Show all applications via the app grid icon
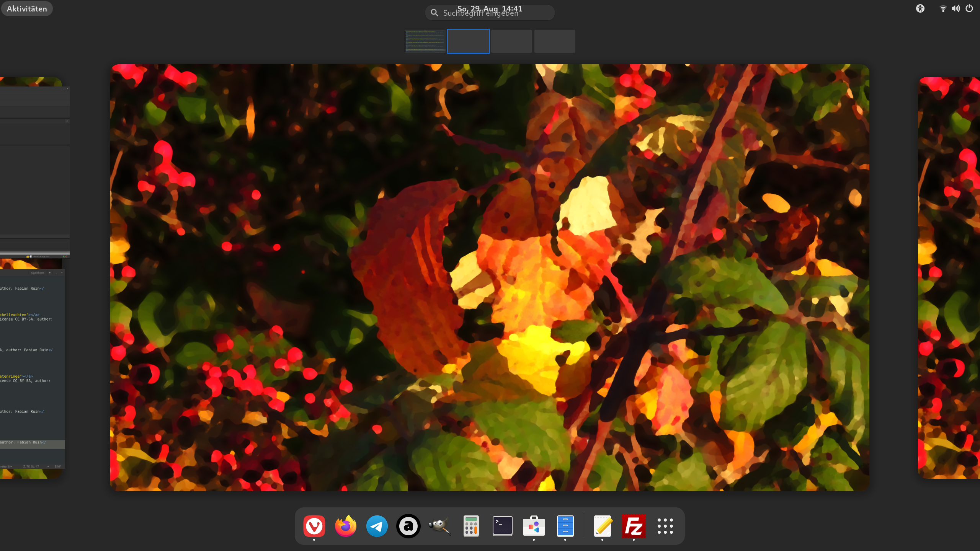This screenshot has width=980, height=551. click(x=666, y=526)
